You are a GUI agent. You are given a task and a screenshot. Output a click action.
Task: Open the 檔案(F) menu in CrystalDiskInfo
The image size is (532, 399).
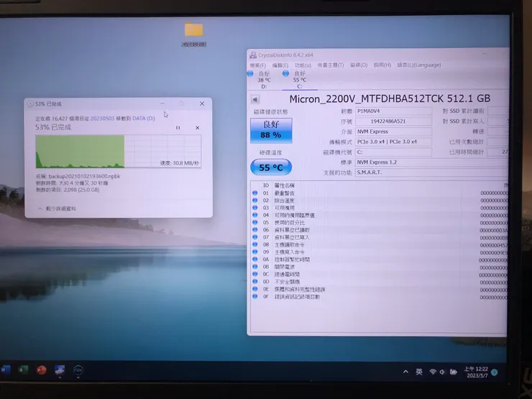[258, 65]
